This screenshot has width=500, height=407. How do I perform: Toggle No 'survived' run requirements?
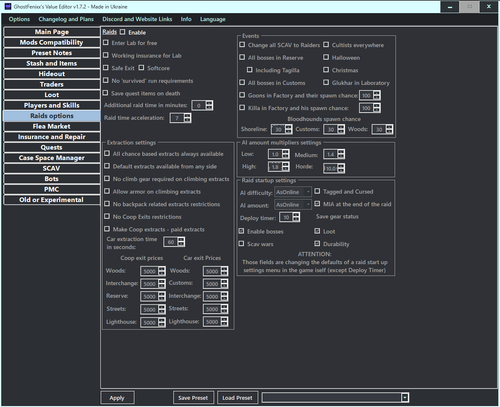106,80
